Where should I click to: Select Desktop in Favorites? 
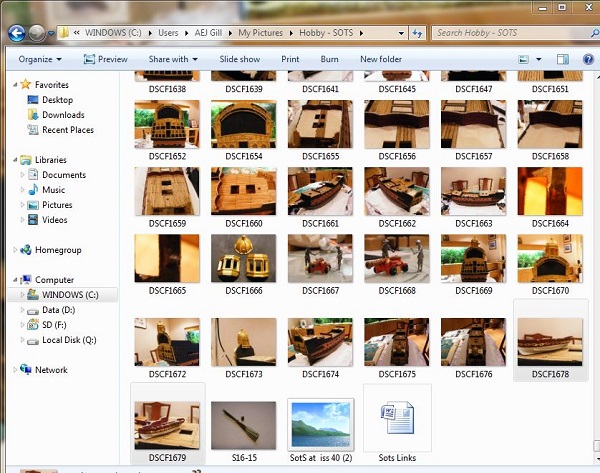pyautogui.click(x=57, y=100)
